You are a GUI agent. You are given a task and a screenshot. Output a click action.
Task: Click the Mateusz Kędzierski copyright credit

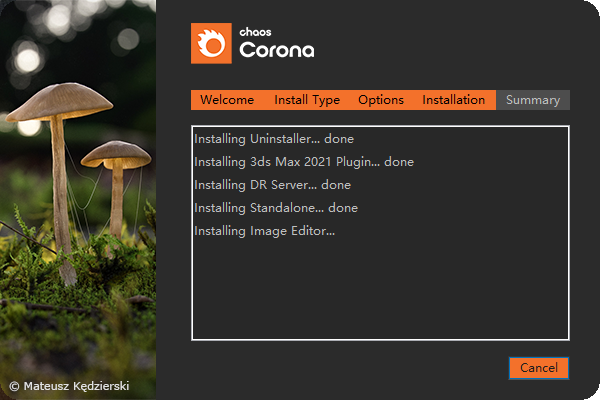[69, 386]
